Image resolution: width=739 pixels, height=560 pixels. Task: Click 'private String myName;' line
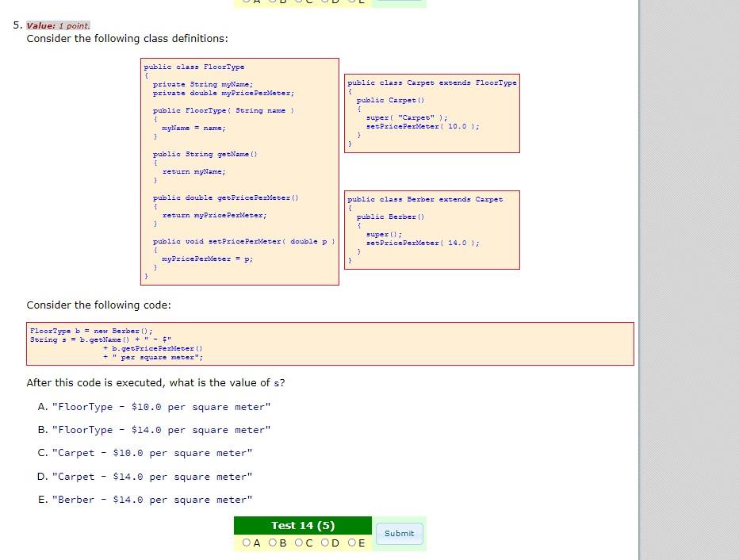click(x=203, y=84)
